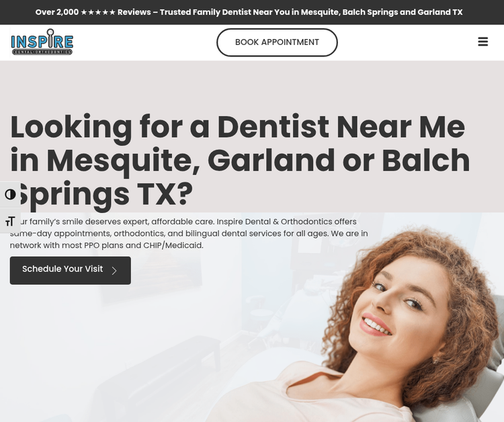
Task: Click the Schedule Your Visit button
Action: tap(71, 270)
